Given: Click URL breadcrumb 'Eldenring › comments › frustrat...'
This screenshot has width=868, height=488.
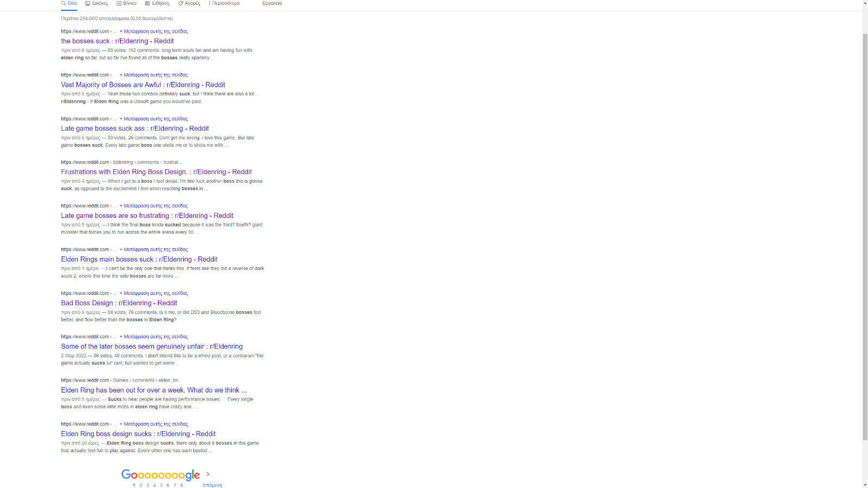Looking at the screenshot, I should pyautogui.click(x=148, y=162).
